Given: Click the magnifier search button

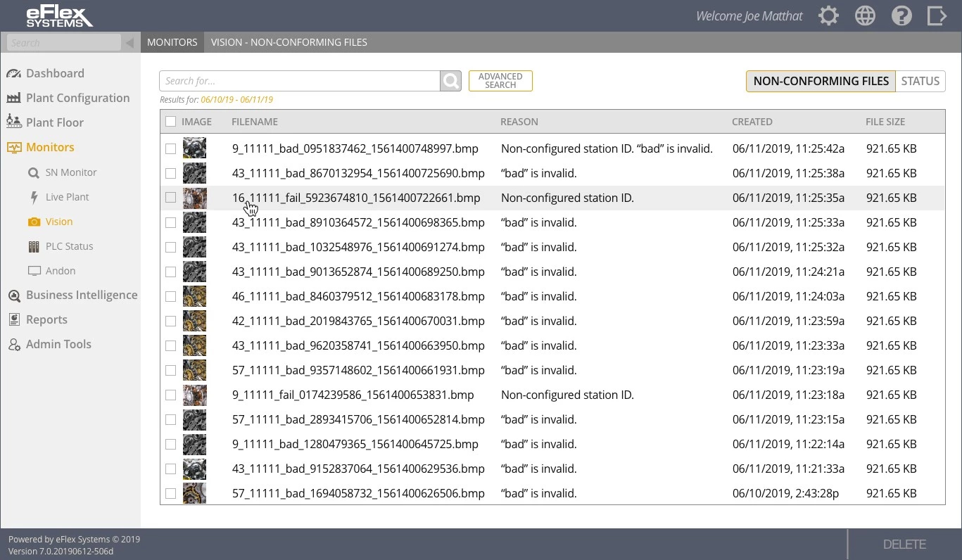Looking at the screenshot, I should coord(450,81).
